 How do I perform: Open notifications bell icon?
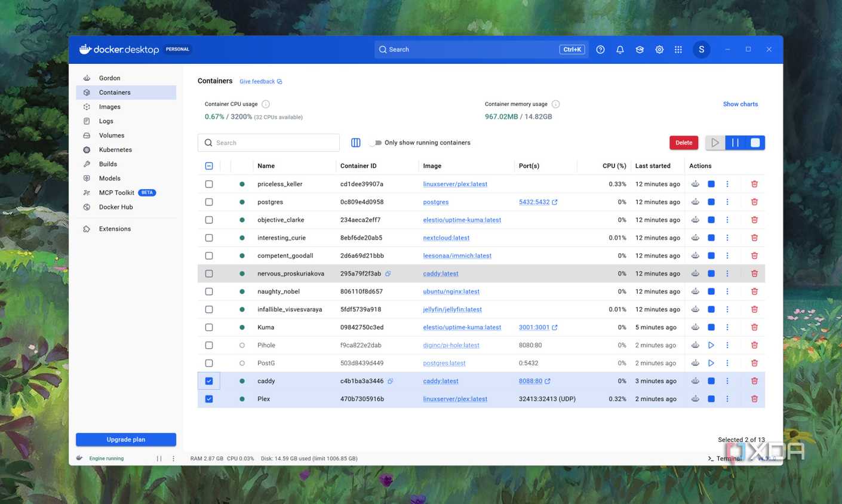click(x=620, y=50)
